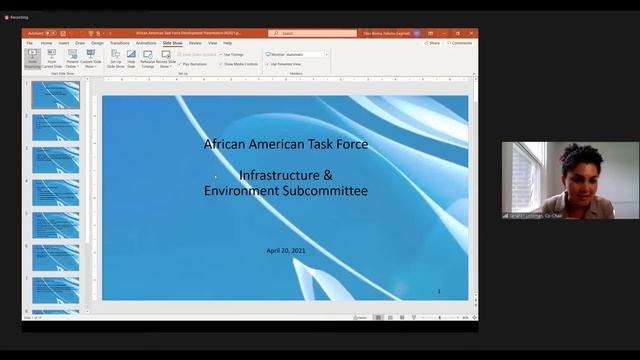Image resolution: width=640 pixels, height=360 pixels.
Task: Open the Comments pane button
Action: (460, 43)
